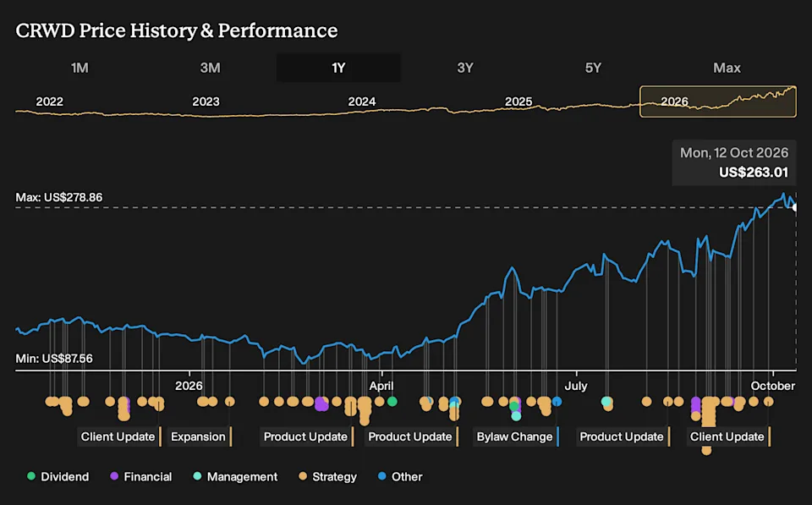Select the green Dividend event dot beside April

[x=392, y=401]
